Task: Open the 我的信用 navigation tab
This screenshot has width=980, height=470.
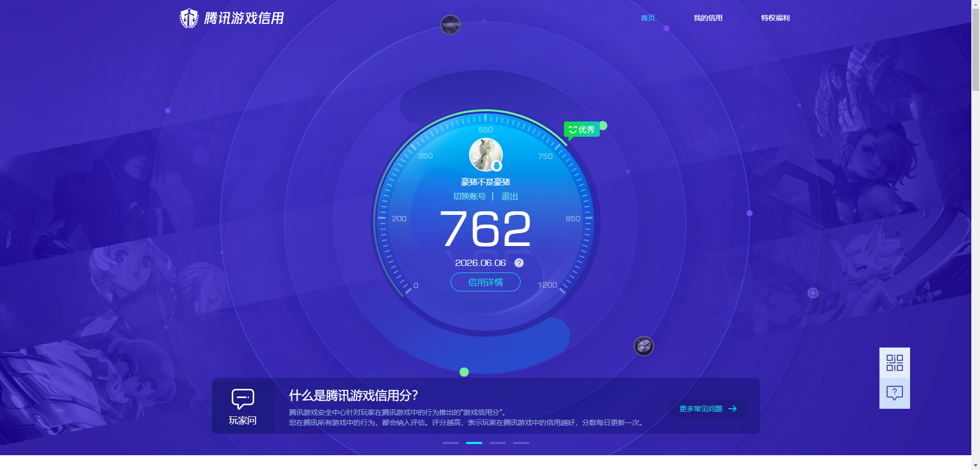Action: 708,18
